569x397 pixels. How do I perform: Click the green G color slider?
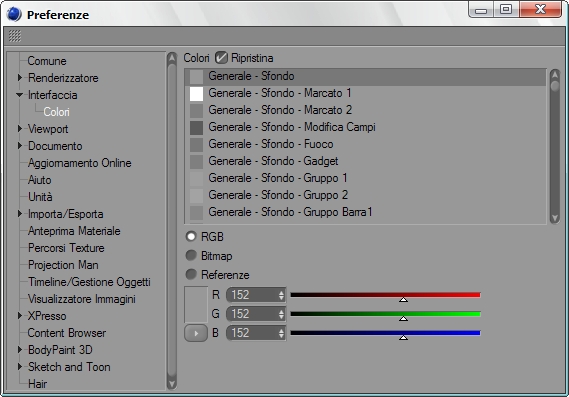(385, 314)
